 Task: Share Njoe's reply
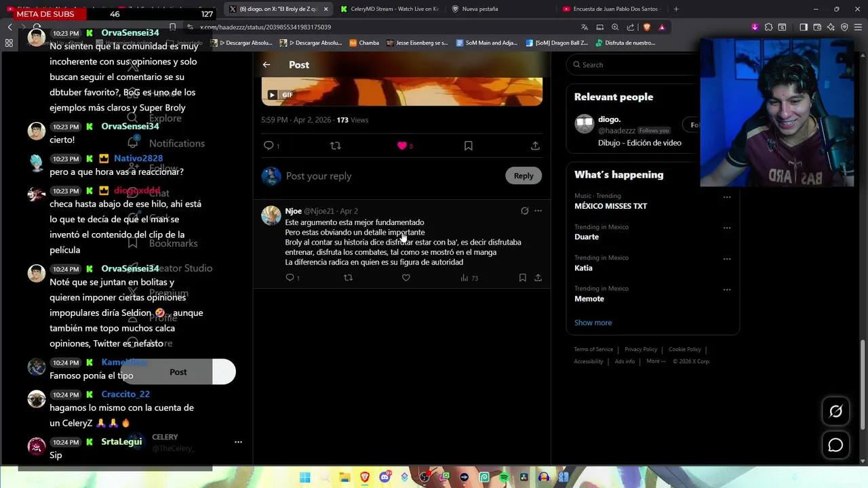[538, 278]
